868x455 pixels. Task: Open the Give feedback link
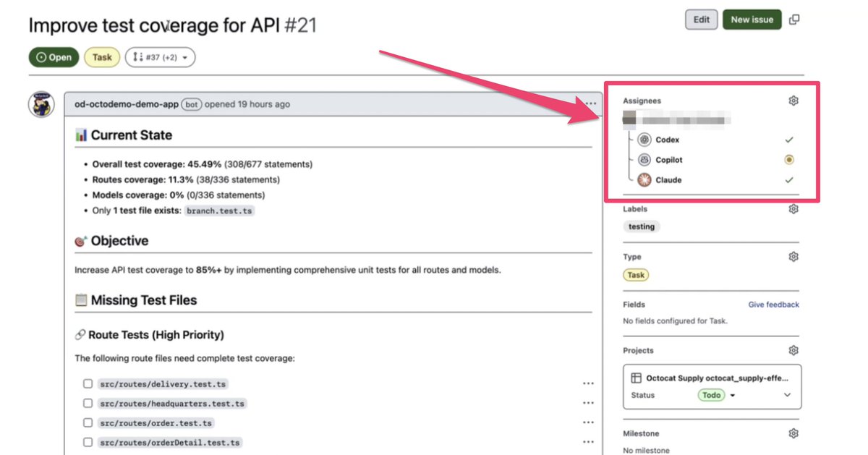[x=773, y=305]
